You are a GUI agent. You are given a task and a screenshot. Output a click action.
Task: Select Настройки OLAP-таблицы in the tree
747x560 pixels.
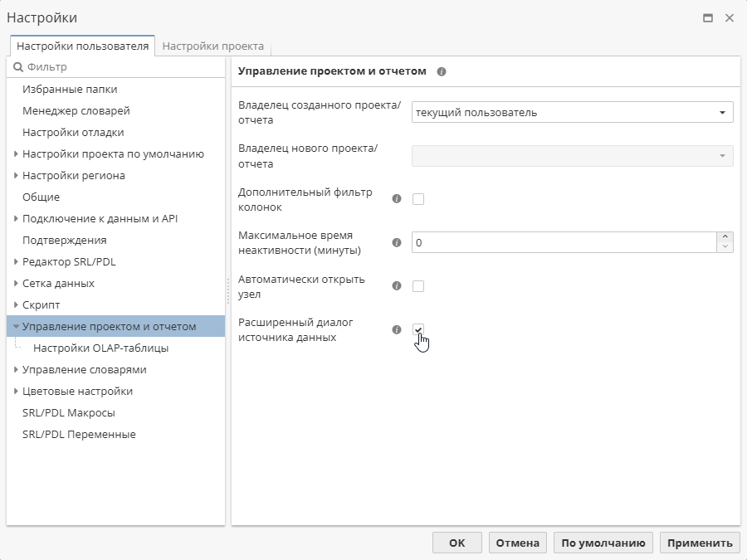[100, 348]
